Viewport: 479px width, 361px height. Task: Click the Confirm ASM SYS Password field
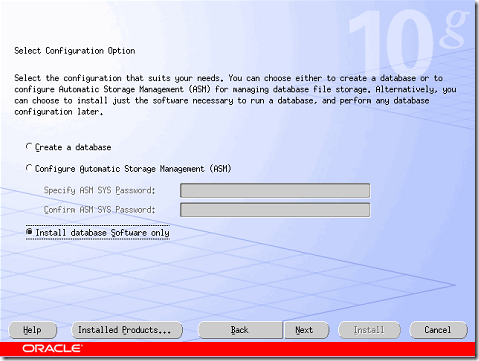click(275, 210)
